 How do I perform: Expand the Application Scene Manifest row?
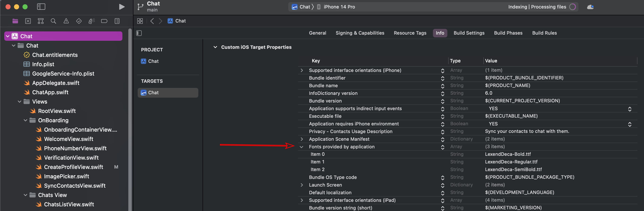pos(302,139)
